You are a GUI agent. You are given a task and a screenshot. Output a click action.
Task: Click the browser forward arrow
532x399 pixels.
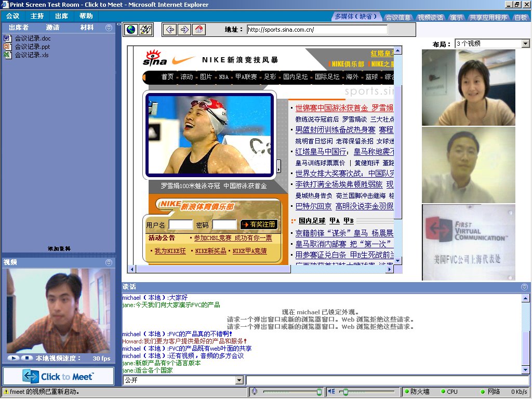pyautogui.click(x=184, y=30)
